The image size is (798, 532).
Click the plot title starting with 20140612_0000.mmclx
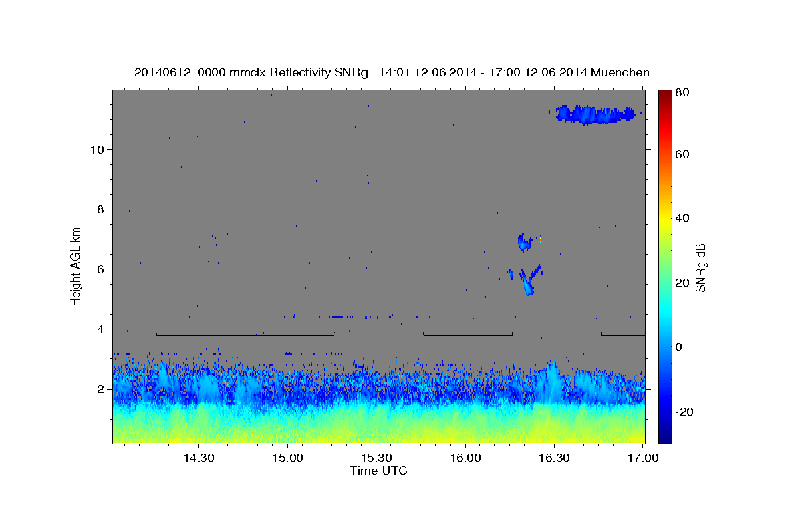point(392,72)
